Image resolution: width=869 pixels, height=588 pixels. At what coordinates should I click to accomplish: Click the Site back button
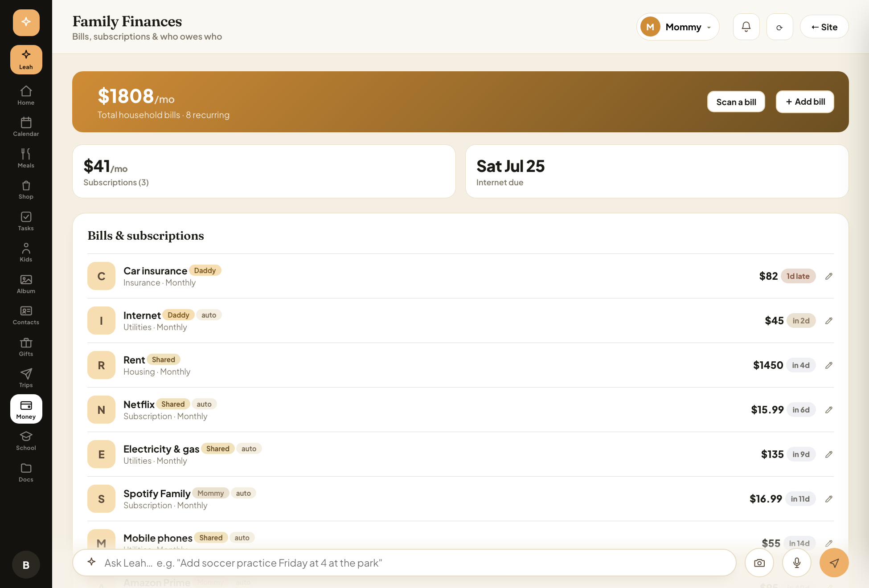[824, 27]
